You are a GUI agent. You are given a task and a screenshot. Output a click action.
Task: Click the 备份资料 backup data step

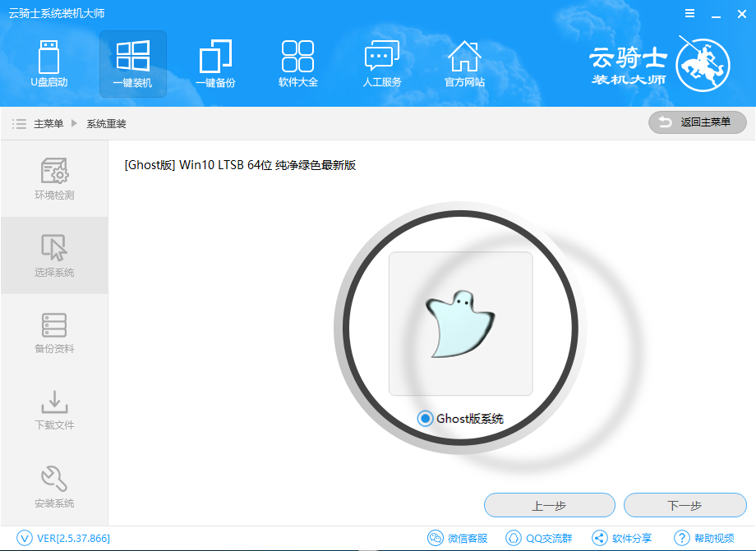[54, 333]
